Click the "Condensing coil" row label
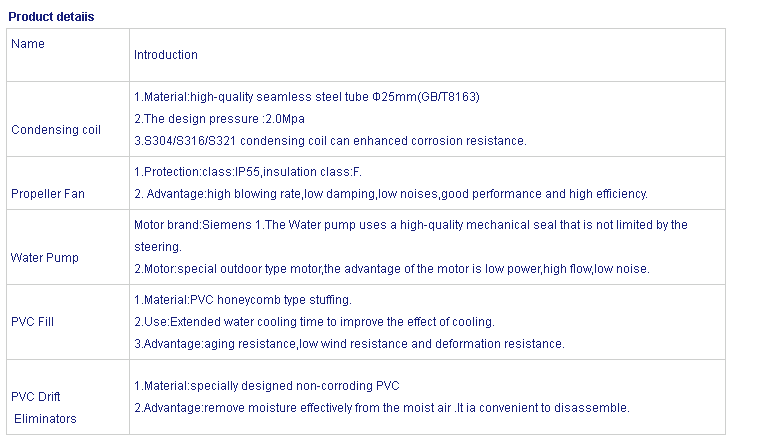 point(56,130)
